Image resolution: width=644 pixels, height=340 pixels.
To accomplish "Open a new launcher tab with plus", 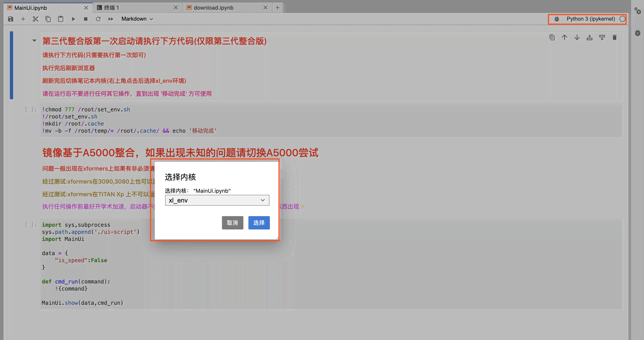I will [x=278, y=8].
